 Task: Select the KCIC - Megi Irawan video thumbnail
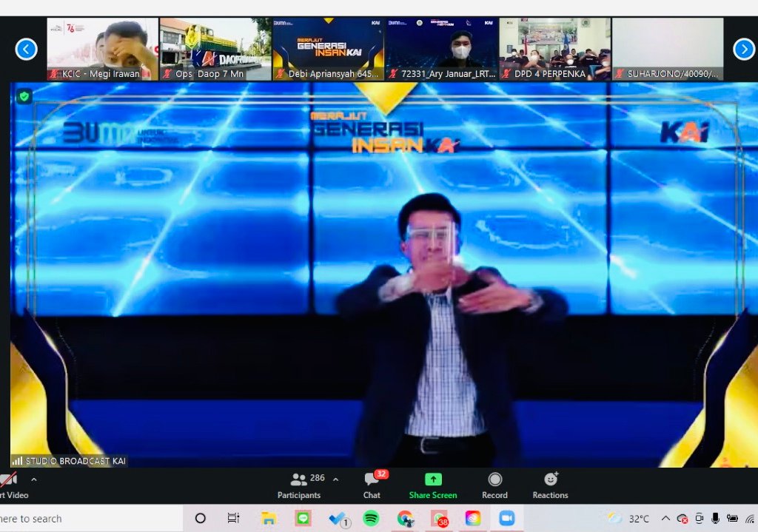tap(102, 49)
